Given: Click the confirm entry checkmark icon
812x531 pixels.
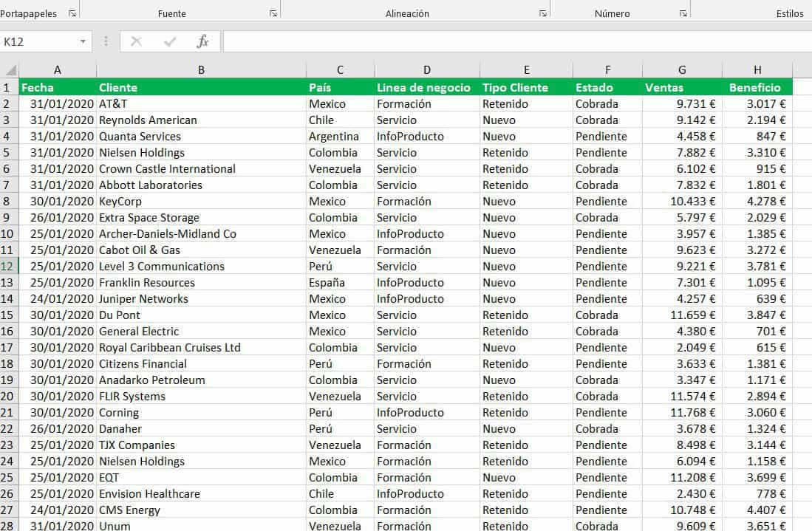Looking at the screenshot, I should pyautogui.click(x=170, y=41).
